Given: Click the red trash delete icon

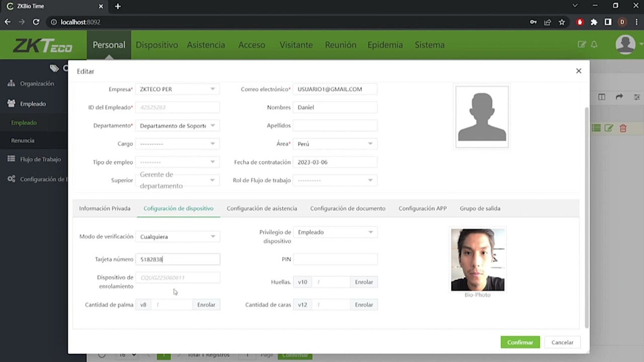Looking at the screenshot, I should pos(623,128).
